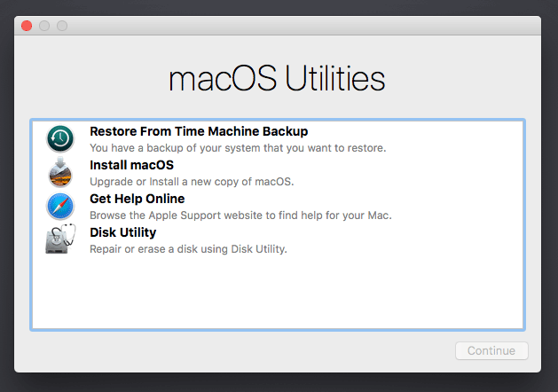
Task: Click 'Browse the Apple Support website' description
Action: point(240,216)
